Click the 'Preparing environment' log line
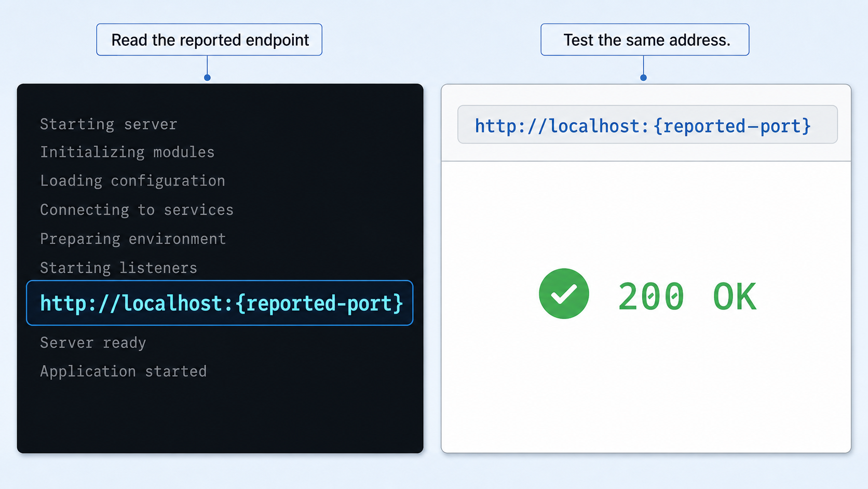The height and width of the screenshot is (489, 868). coord(133,239)
